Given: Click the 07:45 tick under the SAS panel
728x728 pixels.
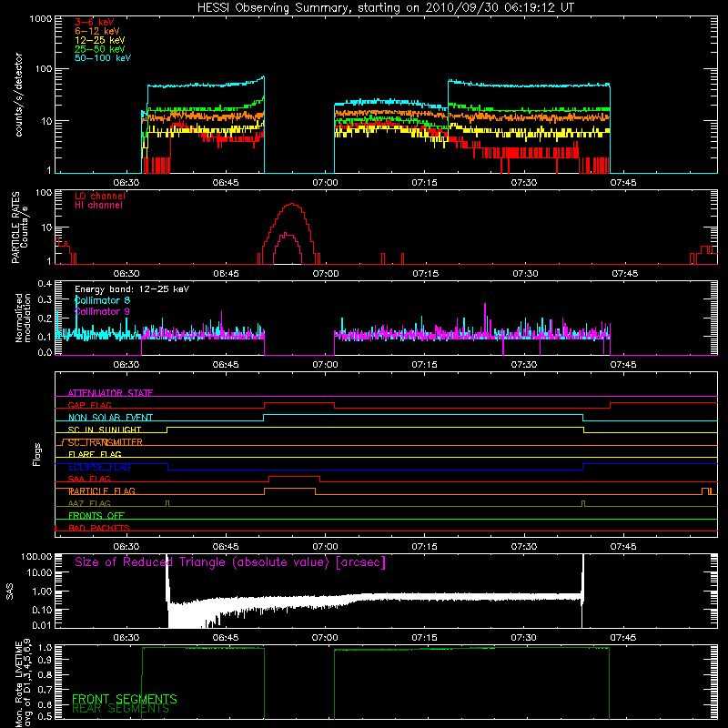Looking at the screenshot, I should click(623, 638).
